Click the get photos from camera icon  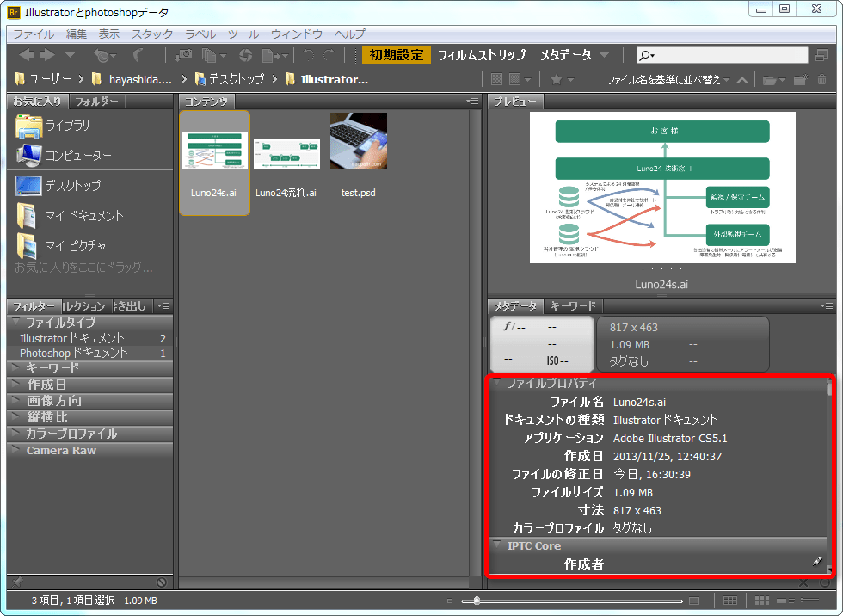point(184,55)
